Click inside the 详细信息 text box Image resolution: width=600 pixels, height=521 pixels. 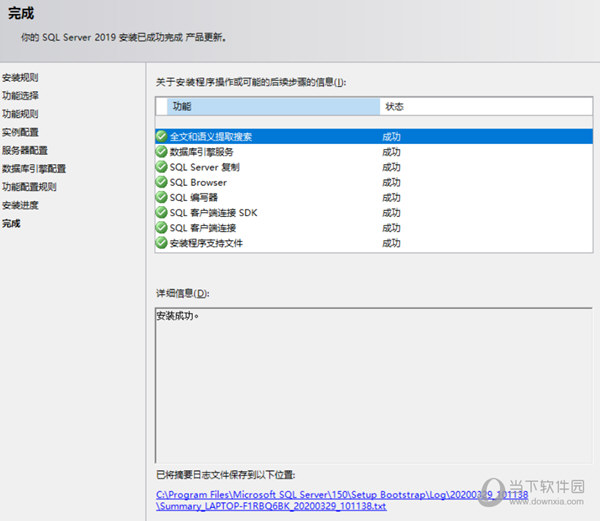click(x=374, y=385)
